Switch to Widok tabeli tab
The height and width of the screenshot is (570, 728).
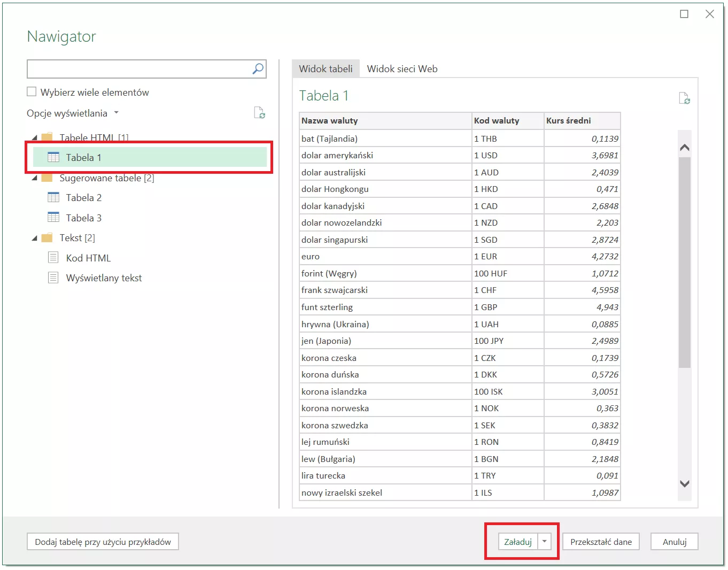326,69
